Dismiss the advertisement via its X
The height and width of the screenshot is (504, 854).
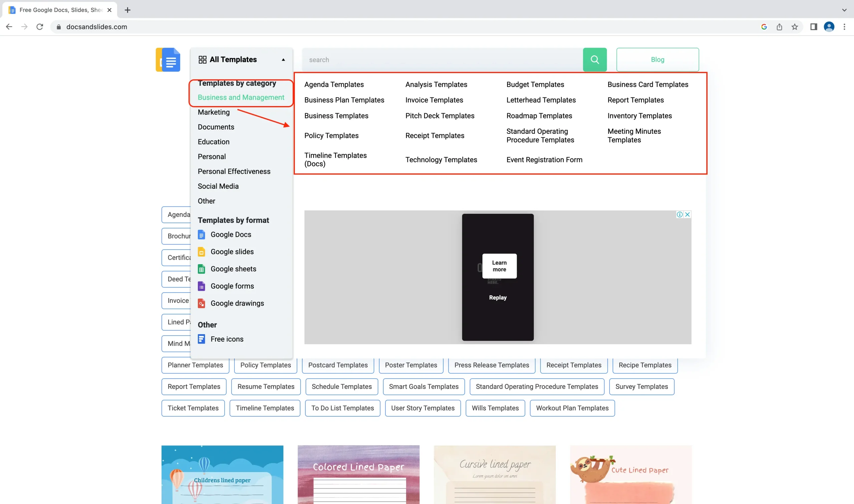(x=687, y=214)
